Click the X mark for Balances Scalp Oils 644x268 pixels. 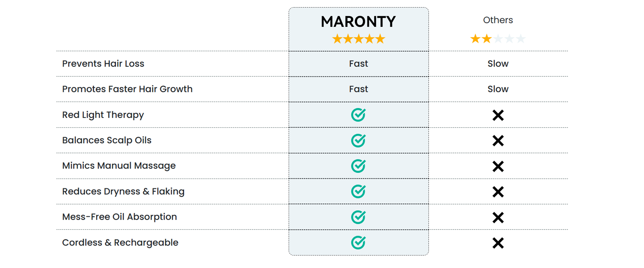tap(498, 141)
